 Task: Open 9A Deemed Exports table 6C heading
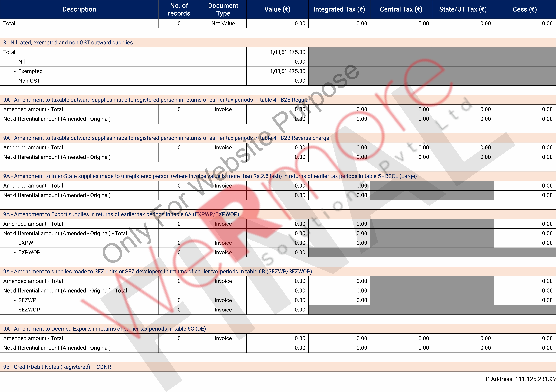tap(104, 329)
